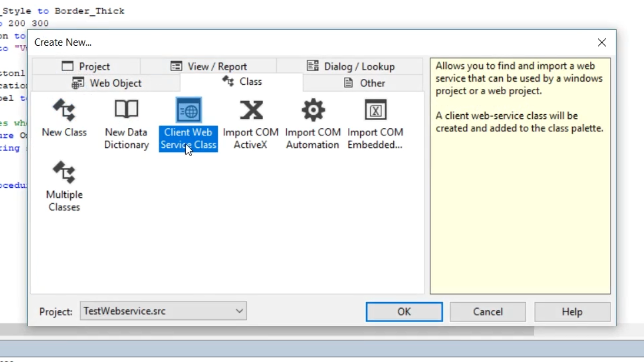Go to the Other tab

point(364,83)
